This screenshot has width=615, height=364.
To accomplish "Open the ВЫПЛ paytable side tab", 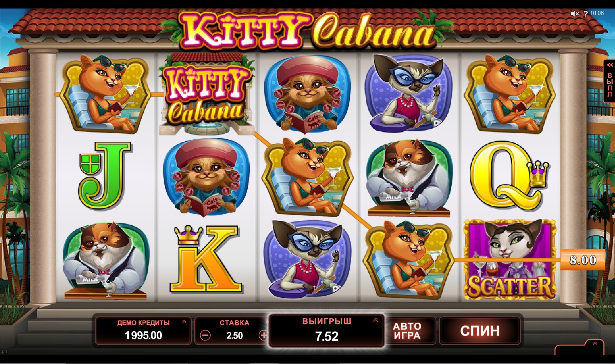I will (609, 81).
